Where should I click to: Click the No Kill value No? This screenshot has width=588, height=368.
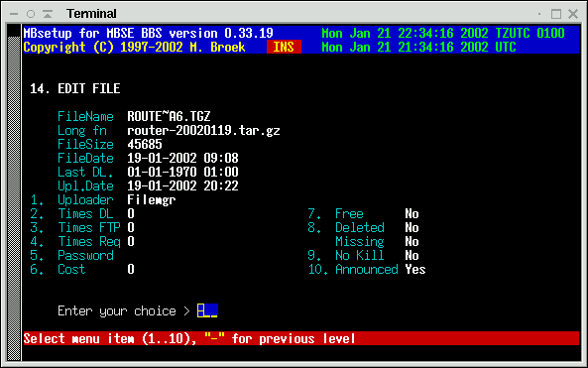pos(412,256)
